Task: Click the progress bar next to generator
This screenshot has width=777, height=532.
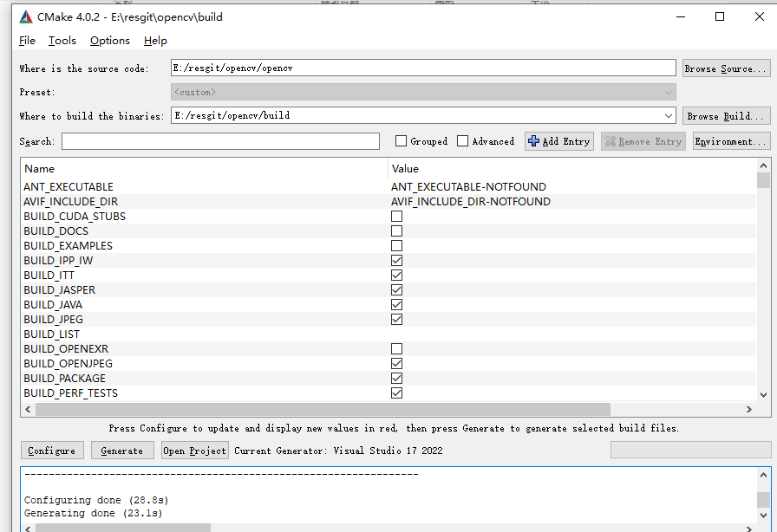Action: pyautogui.click(x=691, y=450)
